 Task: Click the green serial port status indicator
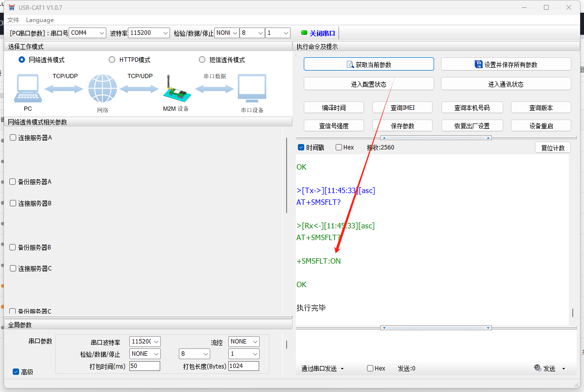coord(304,33)
